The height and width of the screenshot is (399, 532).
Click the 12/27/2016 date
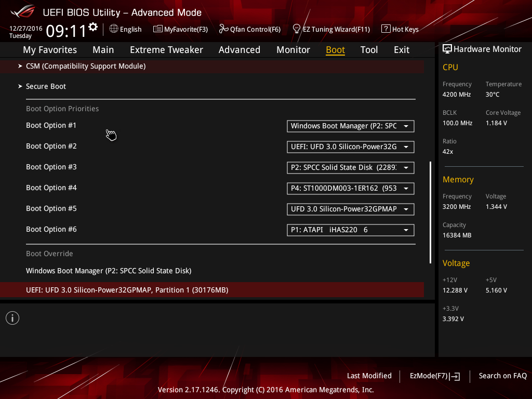[26, 29]
